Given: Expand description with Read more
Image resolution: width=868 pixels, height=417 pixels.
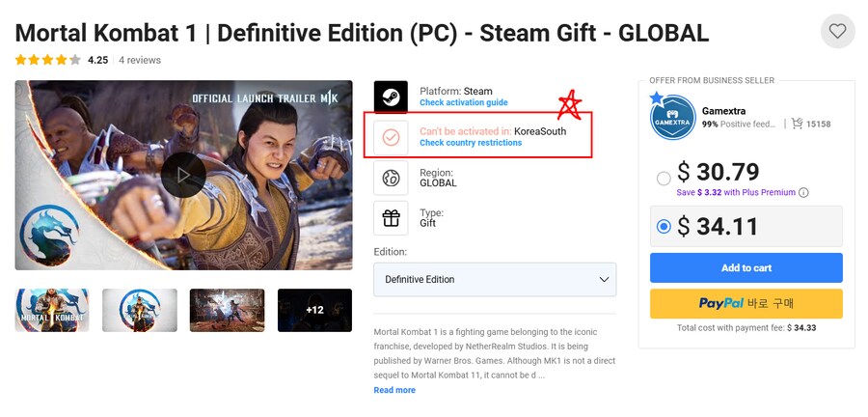Looking at the screenshot, I should click(x=394, y=390).
